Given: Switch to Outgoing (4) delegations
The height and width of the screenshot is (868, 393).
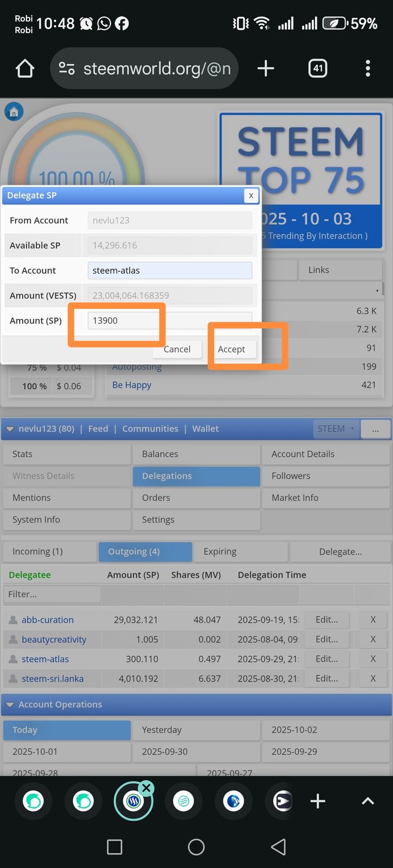Looking at the screenshot, I should click(x=146, y=551).
